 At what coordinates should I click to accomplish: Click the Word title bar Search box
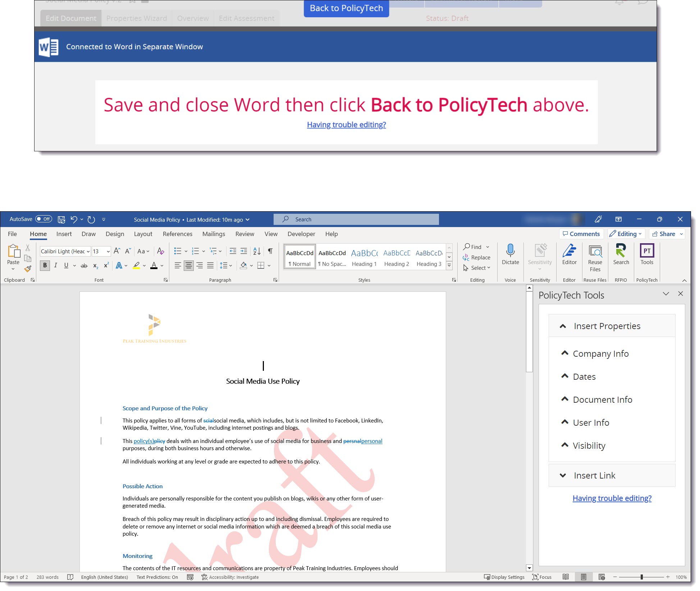coord(356,219)
